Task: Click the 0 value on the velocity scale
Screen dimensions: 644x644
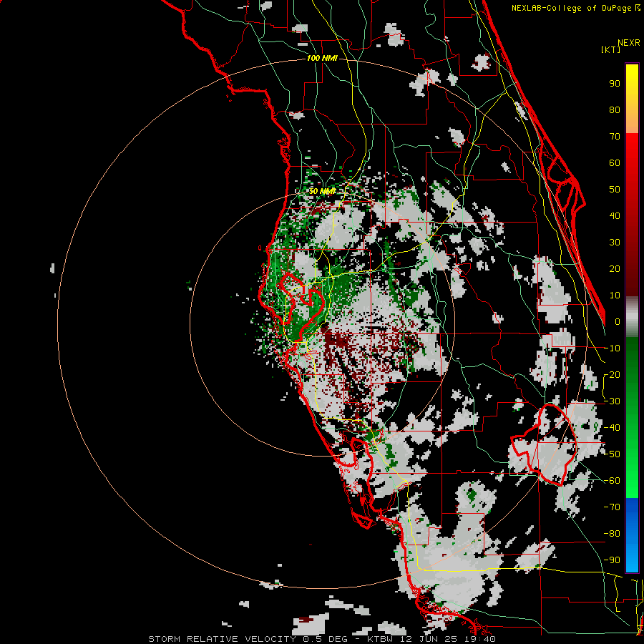Action: point(618,321)
